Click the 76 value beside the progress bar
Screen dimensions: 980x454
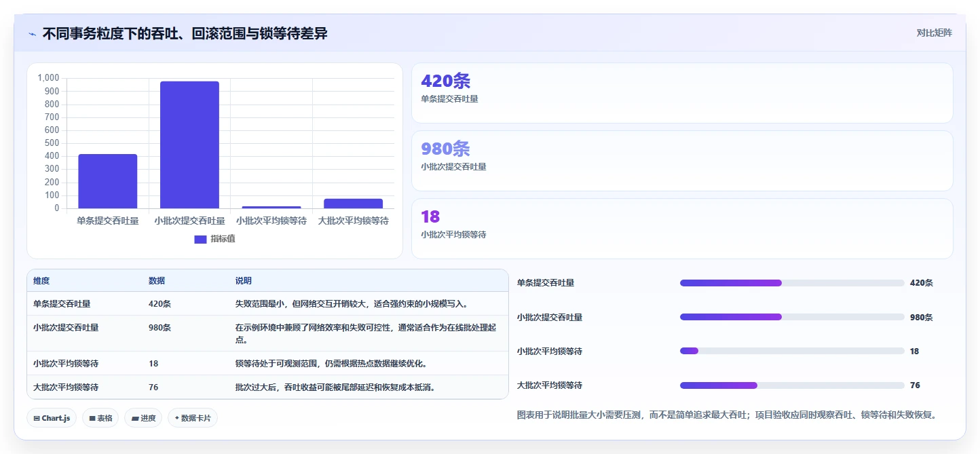pos(915,385)
